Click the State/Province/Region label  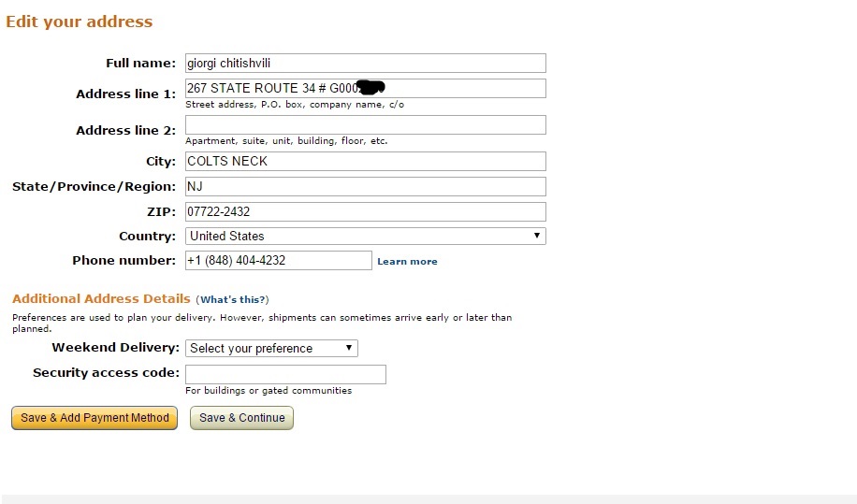coord(94,187)
